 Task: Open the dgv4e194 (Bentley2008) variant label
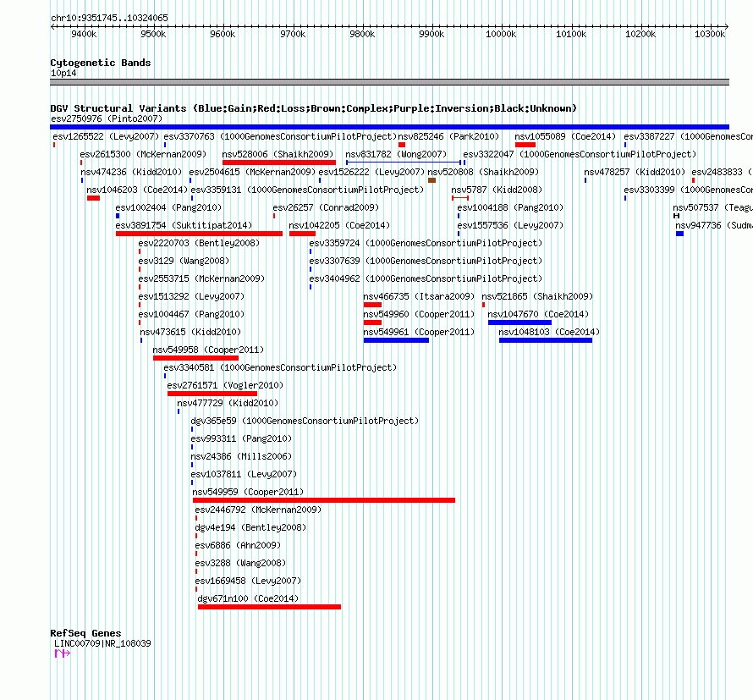click(x=250, y=527)
